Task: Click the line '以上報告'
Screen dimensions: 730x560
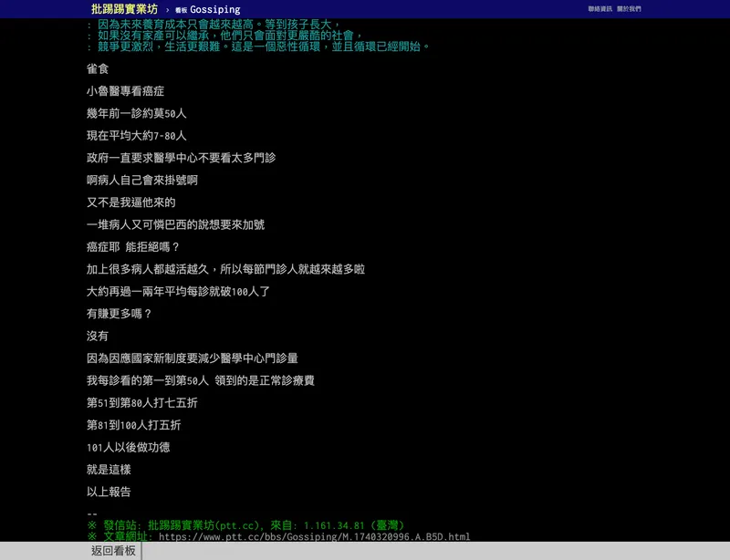Action: coord(109,492)
